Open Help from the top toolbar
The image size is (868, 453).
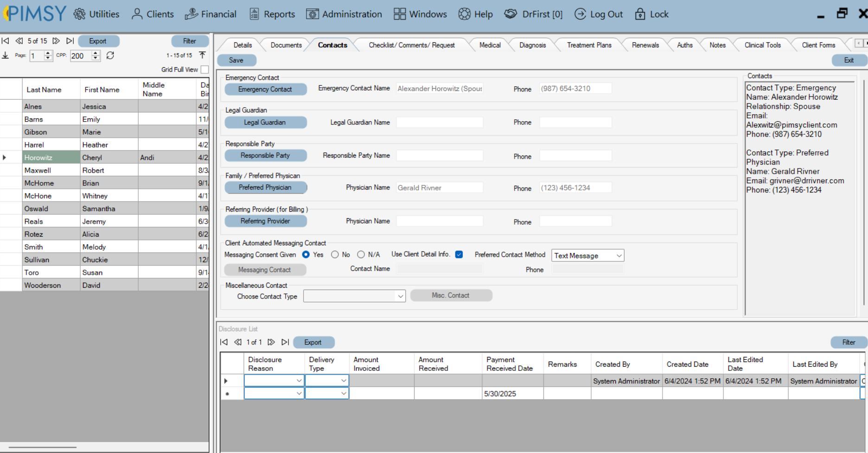pyautogui.click(x=475, y=14)
